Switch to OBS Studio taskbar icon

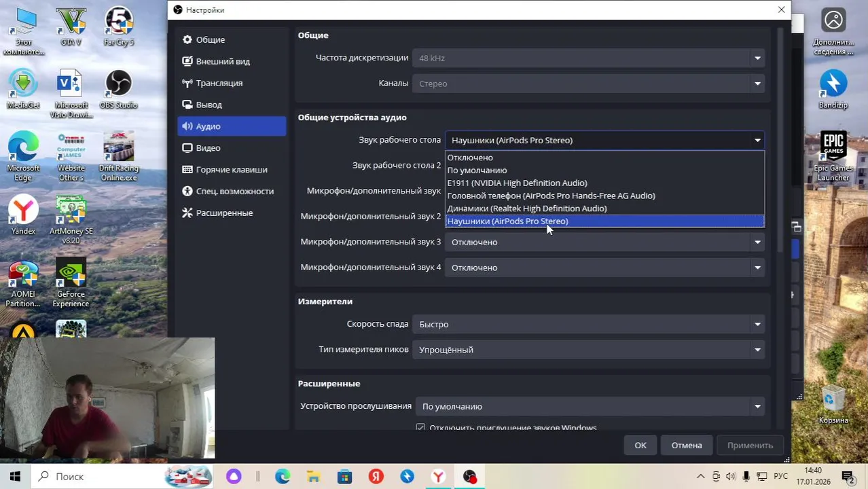click(x=469, y=477)
